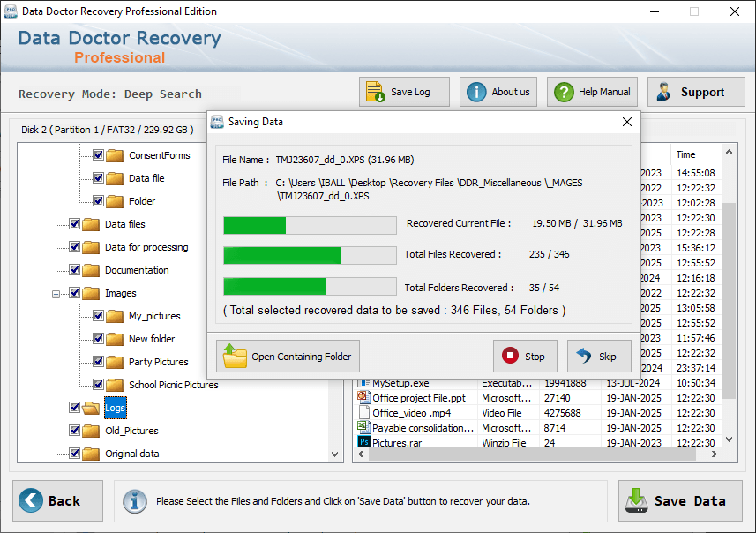
Task: Click file list scroll up arrow
Action: click(729, 152)
